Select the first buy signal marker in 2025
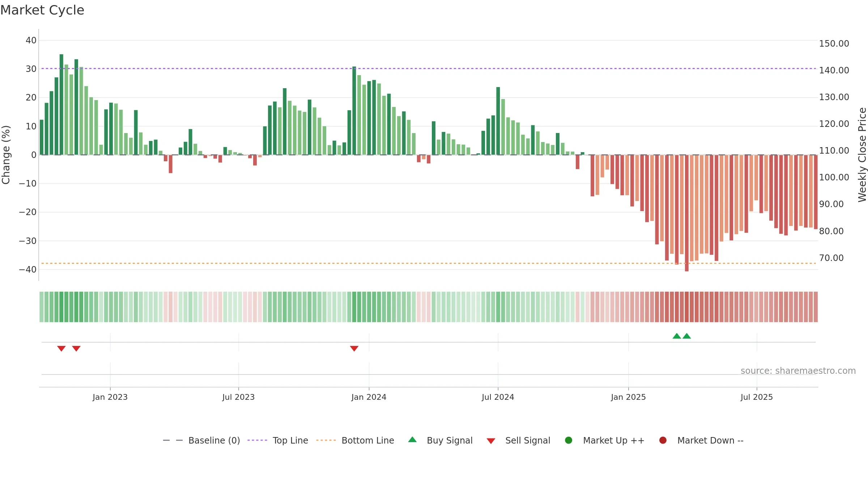The width and height of the screenshot is (868, 488). click(677, 336)
